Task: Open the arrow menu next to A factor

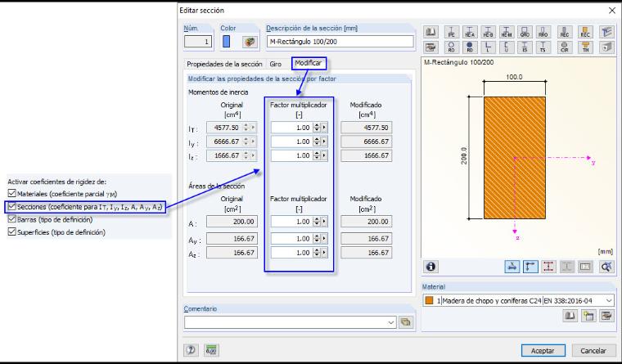Action: click(x=324, y=222)
